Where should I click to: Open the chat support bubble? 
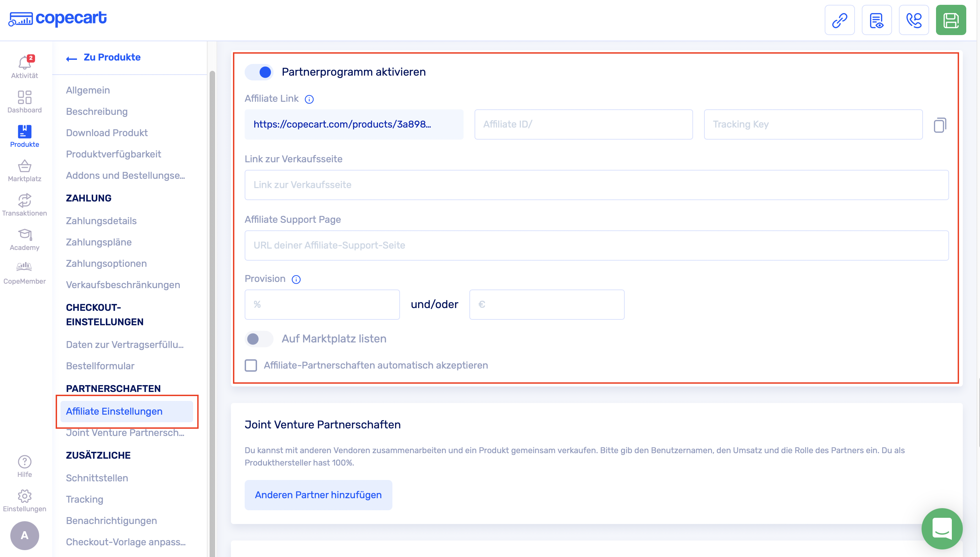(942, 528)
